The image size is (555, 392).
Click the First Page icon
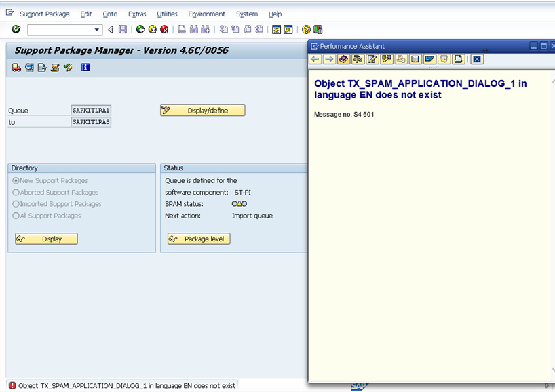coord(224,29)
